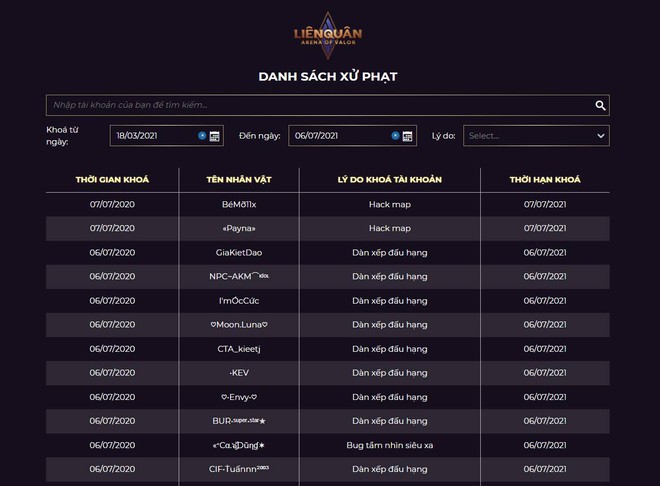This screenshot has width=660, height=486.
Task: Select the row for player CTA_kieetj
Action: pos(328,349)
